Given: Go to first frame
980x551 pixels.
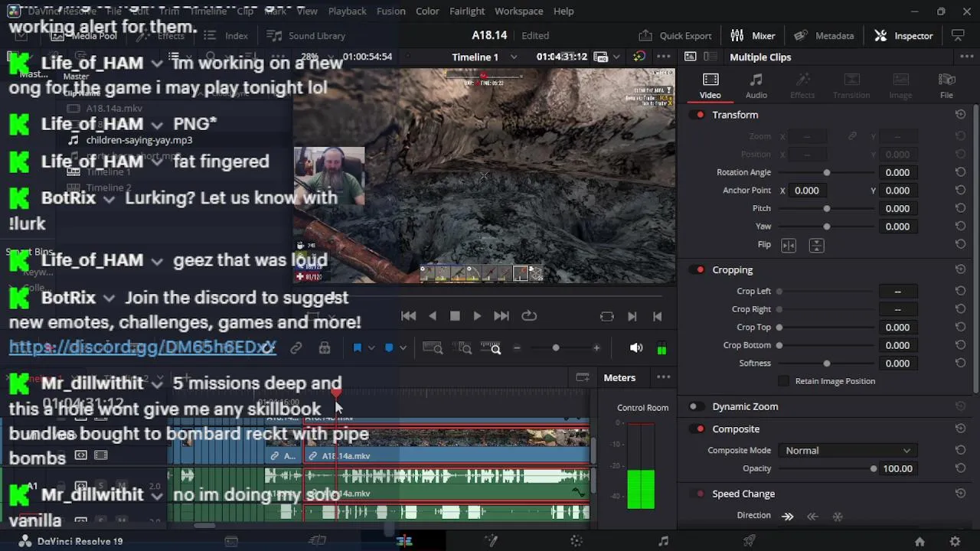Looking at the screenshot, I should pyautogui.click(x=409, y=316).
